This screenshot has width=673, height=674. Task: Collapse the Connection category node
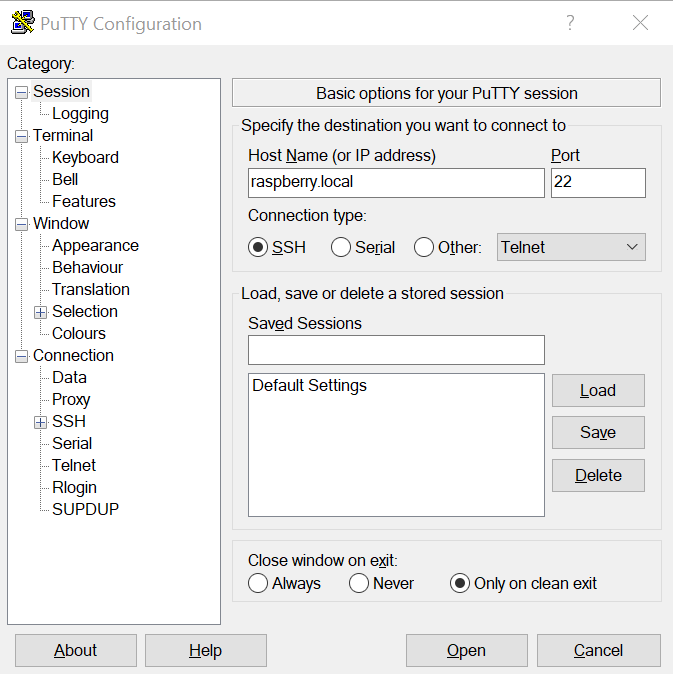point(21,356)
